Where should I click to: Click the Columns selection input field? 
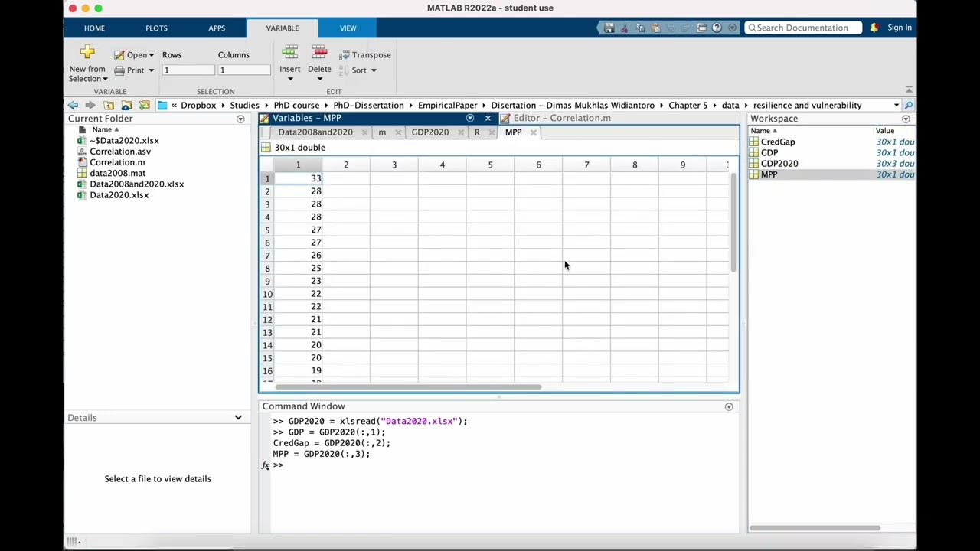[x=244, y=70]
